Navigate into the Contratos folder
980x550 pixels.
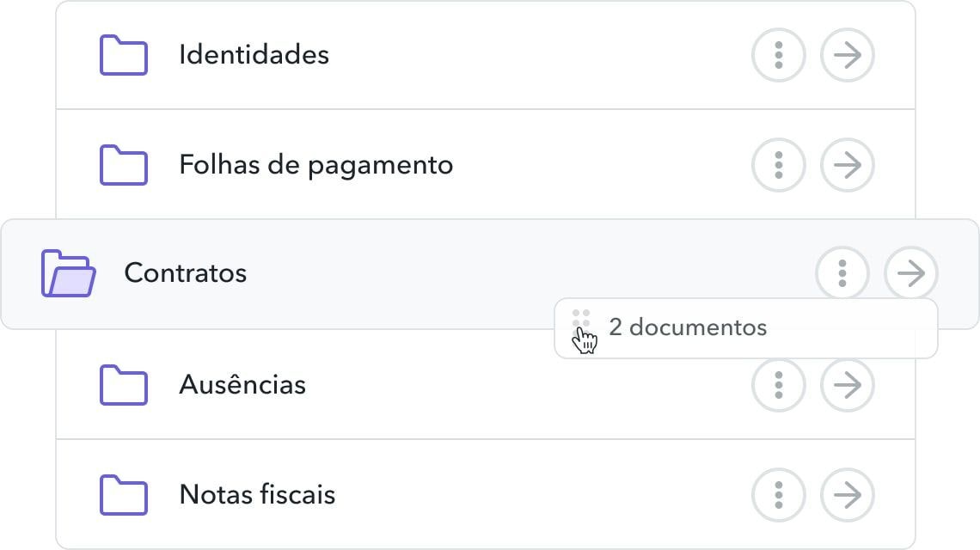911,272
